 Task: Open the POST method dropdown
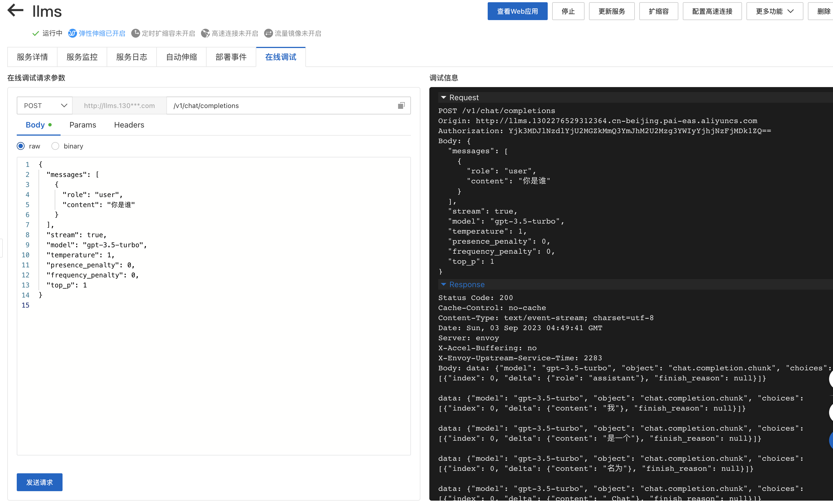pos(45,105)
